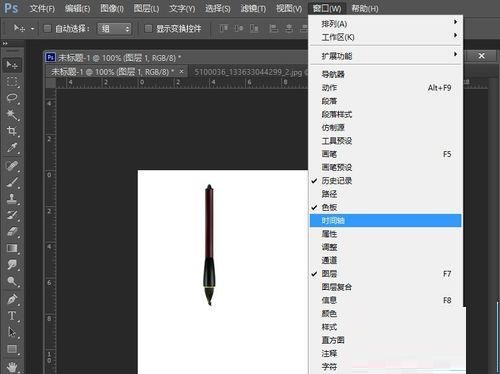Open the 帮助(H) menu

click(x=365, y=8)
